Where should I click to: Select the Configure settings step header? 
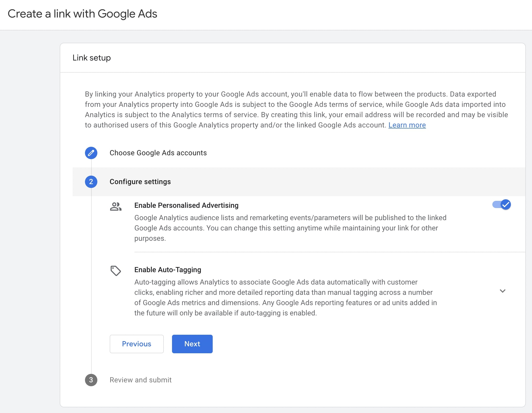pos(299,182)
